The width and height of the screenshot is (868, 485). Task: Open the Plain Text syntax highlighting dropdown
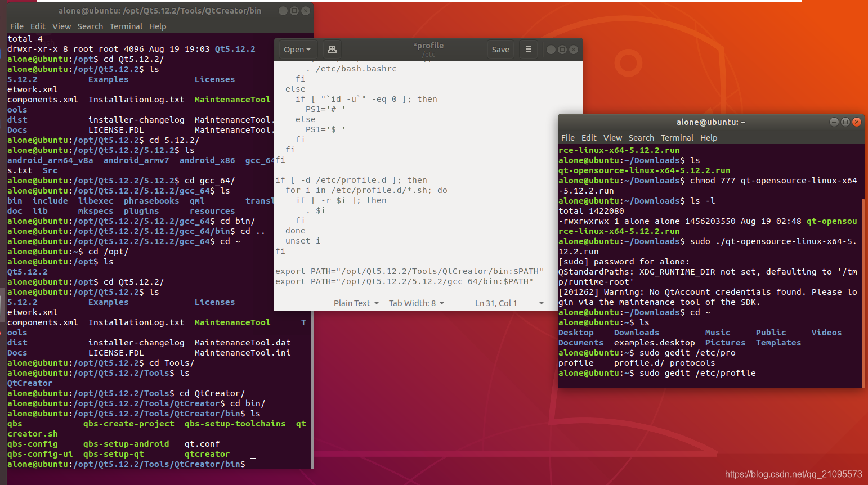pyautogui.click(x=356, y=303)
